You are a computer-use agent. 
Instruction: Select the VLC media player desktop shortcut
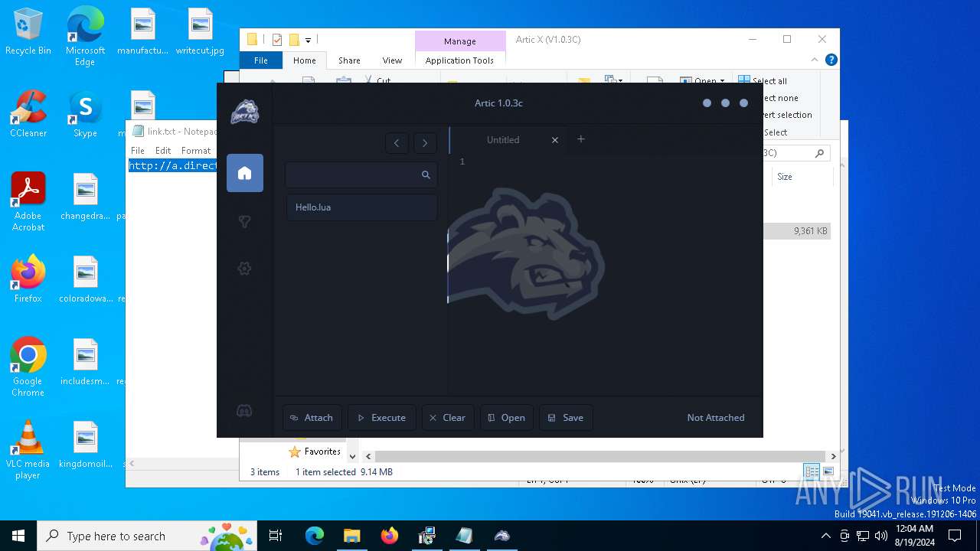pos(28,450)
